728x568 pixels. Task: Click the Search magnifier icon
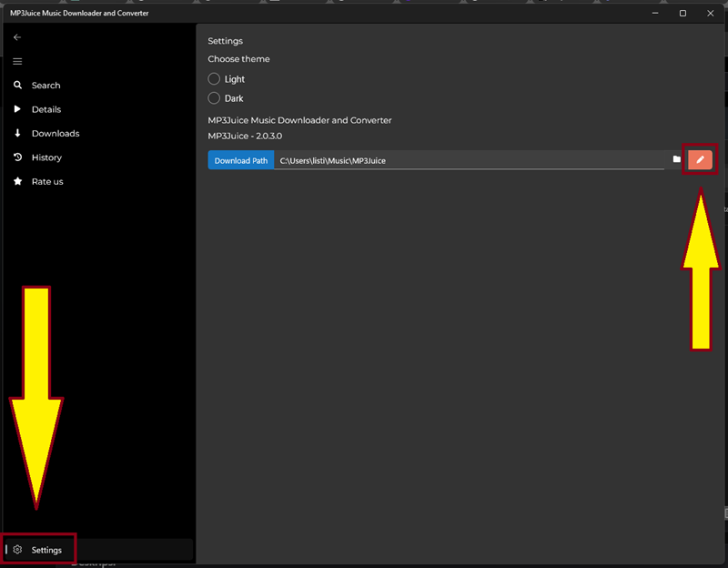[x=17, y=85]
